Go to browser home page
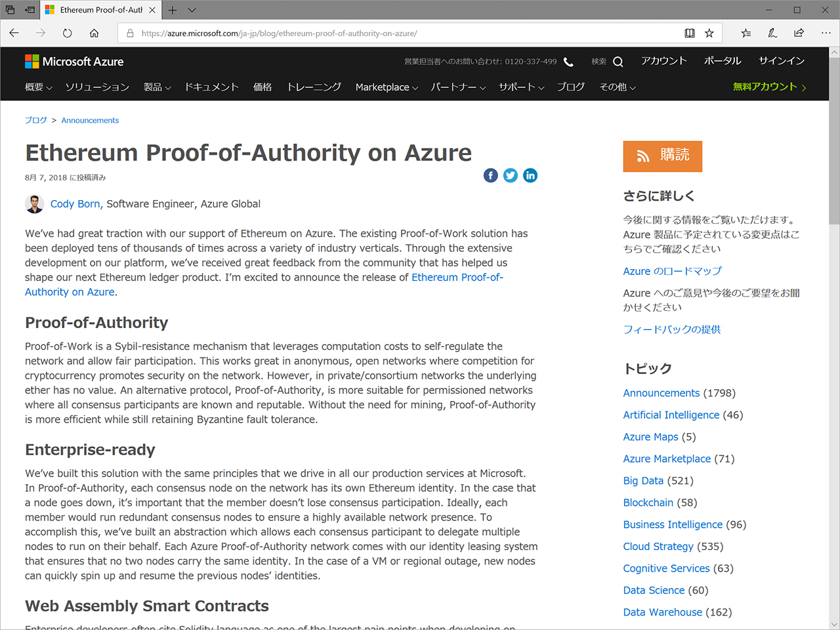 click(94, 33)
